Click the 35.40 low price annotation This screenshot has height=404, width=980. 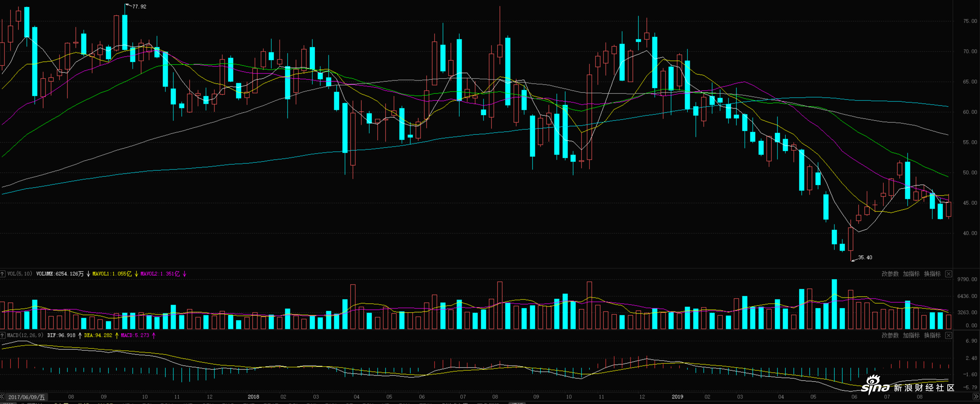(x=865, y=257)
